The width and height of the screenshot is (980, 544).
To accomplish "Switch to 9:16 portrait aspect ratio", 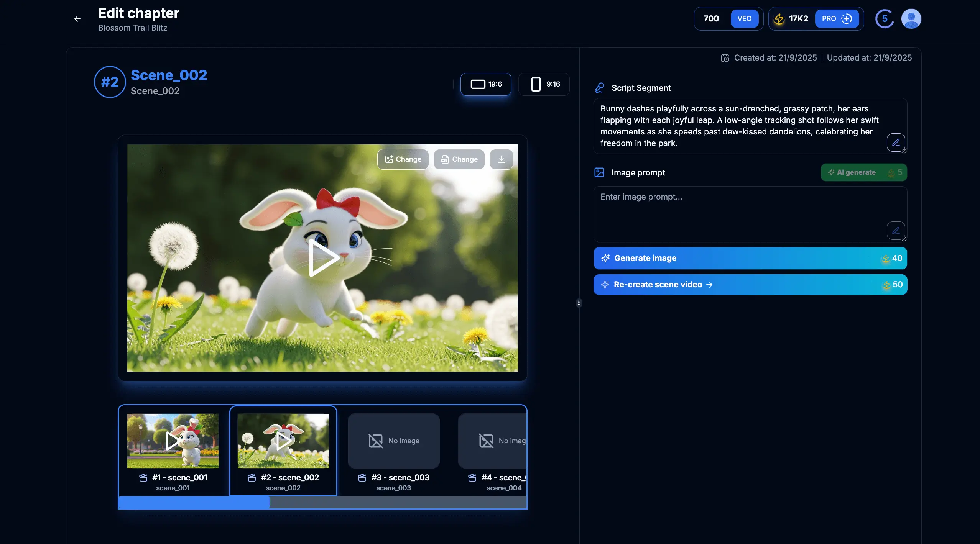I will 544,84.
